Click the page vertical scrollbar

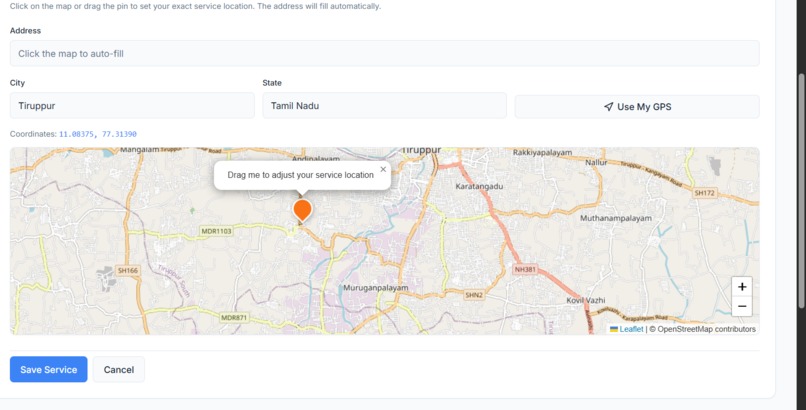pyautogui.click(x=801, y=190)
